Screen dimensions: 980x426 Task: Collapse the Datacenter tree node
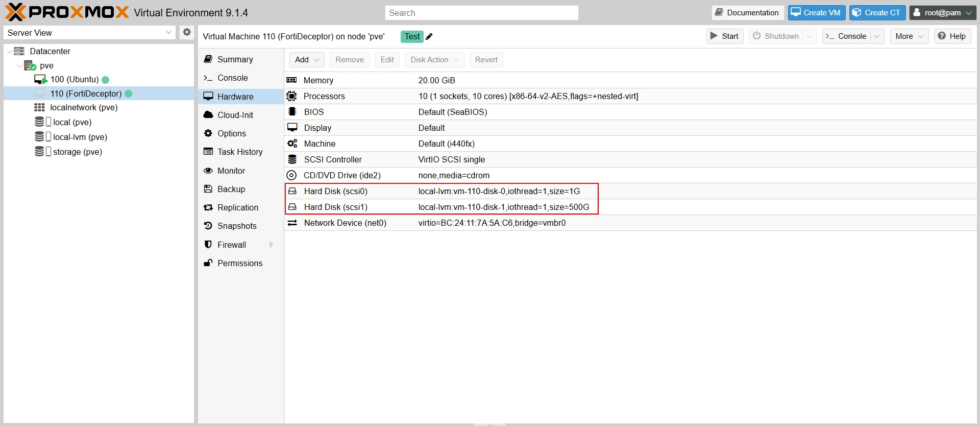point(9,52)
